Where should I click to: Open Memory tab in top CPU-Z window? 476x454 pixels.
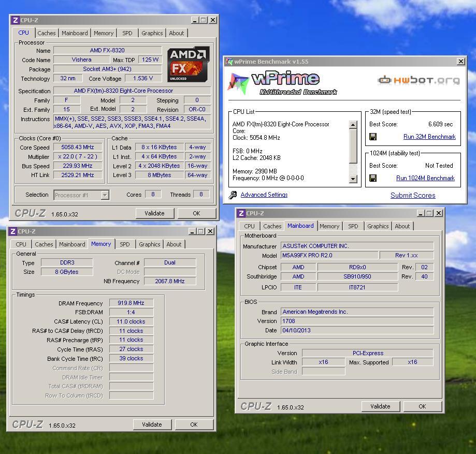coord(104,33)
